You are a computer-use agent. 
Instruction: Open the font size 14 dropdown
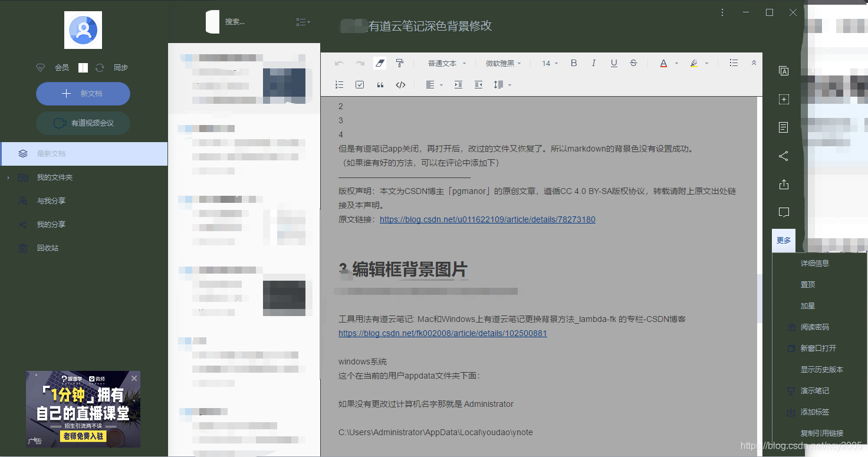(x=548, y=63)
